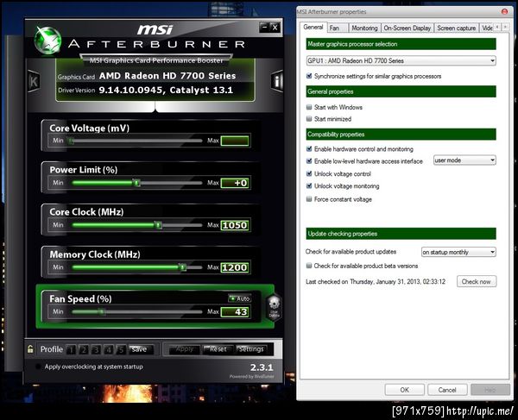Viewport: 518px width, 420px height.
Task: Enable Start minimized
Action: 309,119
